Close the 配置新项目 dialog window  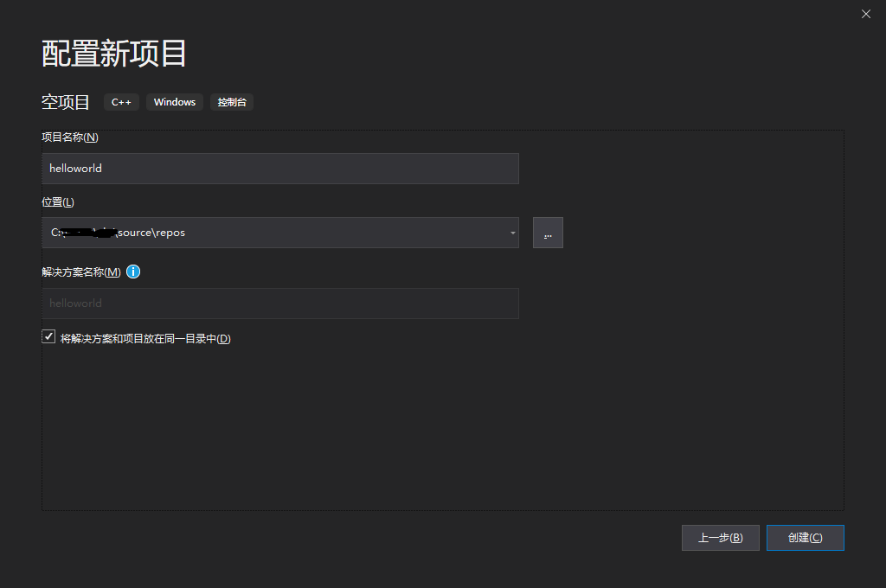click(865, 14)
